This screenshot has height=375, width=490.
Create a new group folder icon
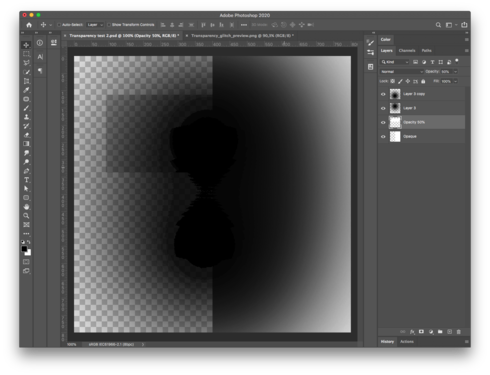tap(440, 332)
